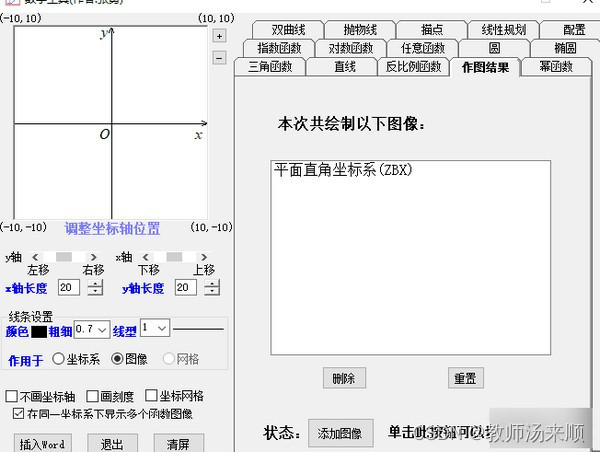Viewport: 600px width, 452px height.
Task: Enable 画刻度 checkbox
Action: [92, 397]
